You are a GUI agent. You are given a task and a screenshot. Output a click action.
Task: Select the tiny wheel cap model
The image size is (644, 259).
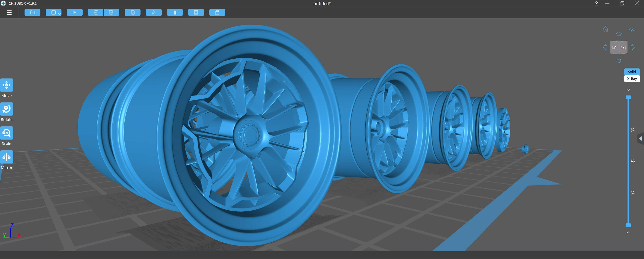tap(525, 149)
